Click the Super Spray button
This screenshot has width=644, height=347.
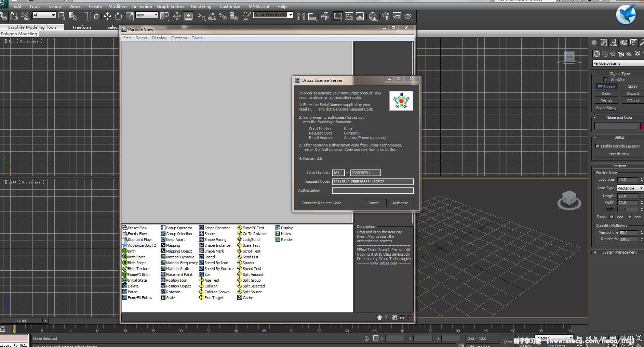606,108
